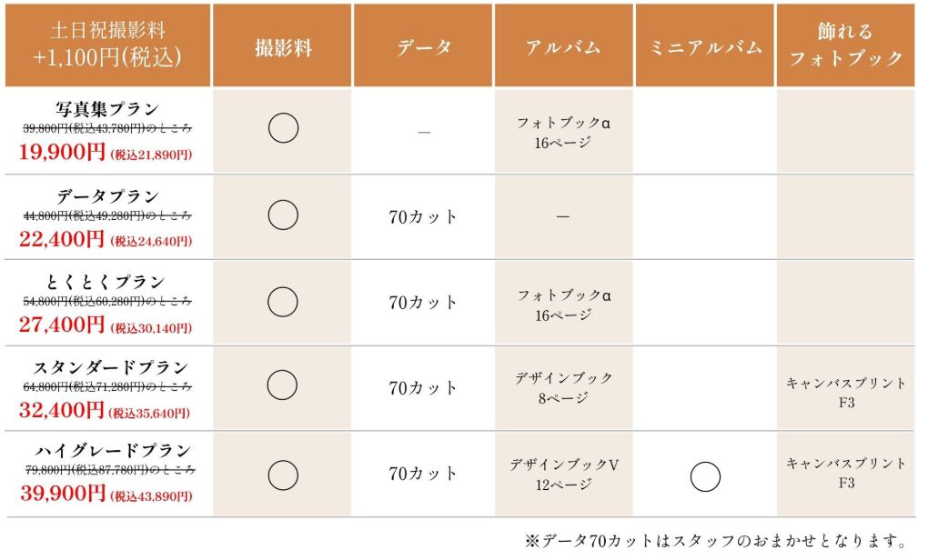The height and width of the screenshot is (560, 928).
Task: Click the 撮影料 circle for データプラン
Action: tap(283, 215)
